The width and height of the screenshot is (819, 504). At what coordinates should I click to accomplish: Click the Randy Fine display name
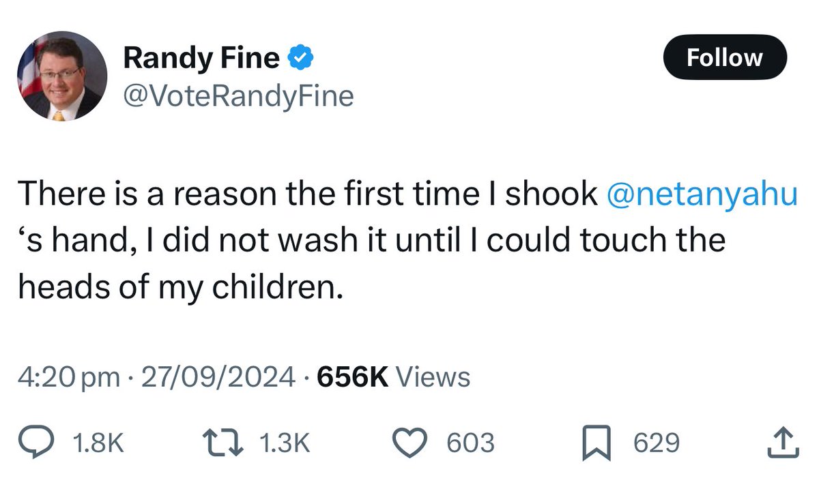click(201, 59)
